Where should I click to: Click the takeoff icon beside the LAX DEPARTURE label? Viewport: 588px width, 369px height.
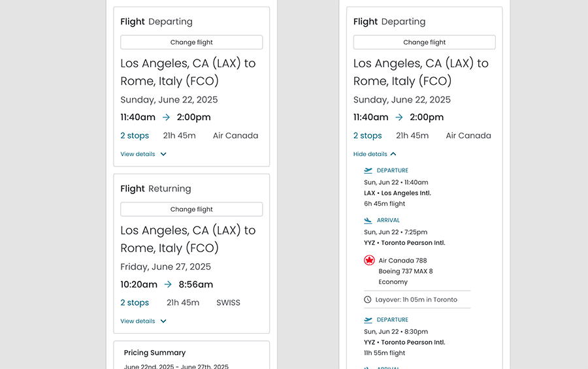click(x=368, y=170)
